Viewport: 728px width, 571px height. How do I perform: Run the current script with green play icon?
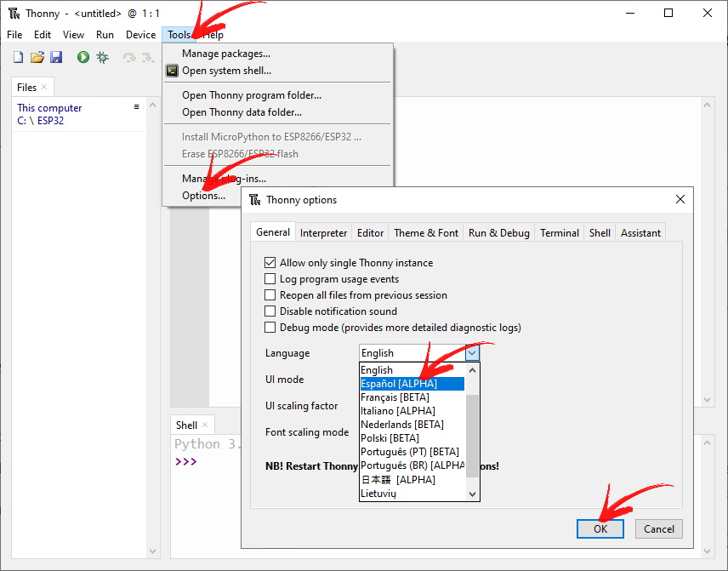(x=83, y=57)
